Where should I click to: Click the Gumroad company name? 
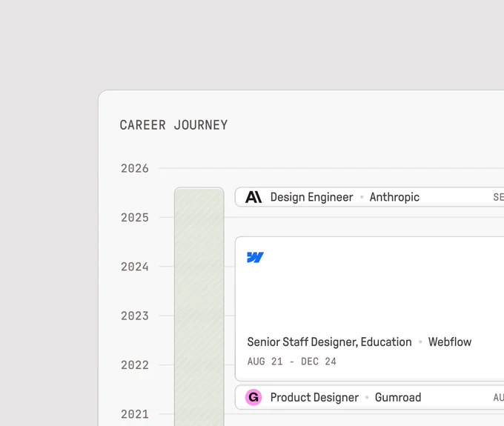pyautogui.click(x=398, y=397)
